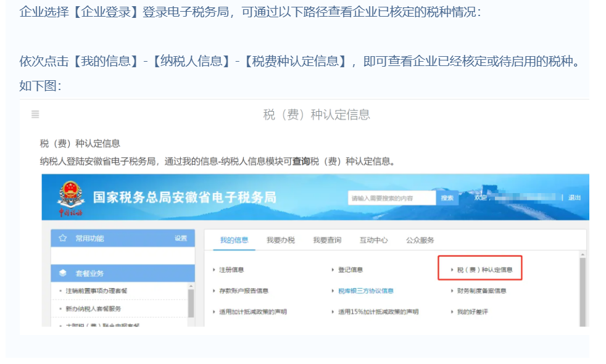This screenshot has height=364, width=606.
Task: Click the national tax emblem logo
Action: coord(69,197)
